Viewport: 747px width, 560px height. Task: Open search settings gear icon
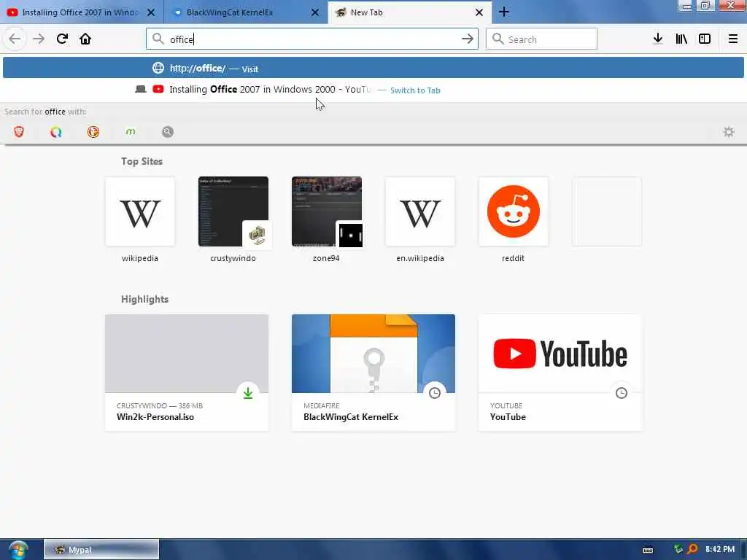(x=729, y=132)
